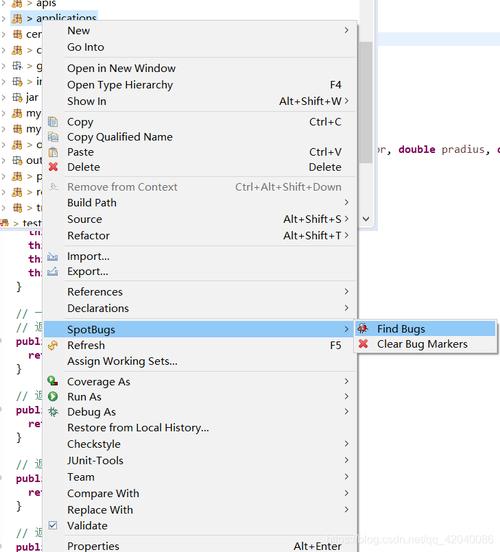The width and height of the screenshot is (500, 552).
Task: Choose Open Type Hierarchy
Action: click(x=120, y=85)
